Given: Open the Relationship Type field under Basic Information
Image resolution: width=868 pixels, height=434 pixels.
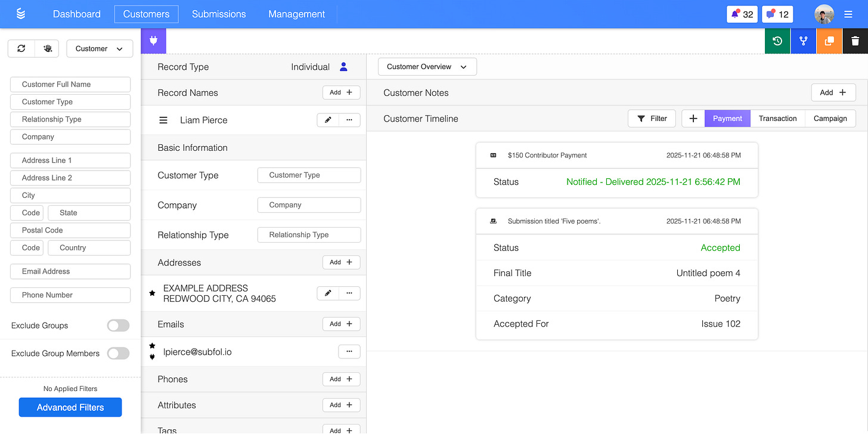Looking at the screenshot, I should pyautogui.click(x=309, y=235).
